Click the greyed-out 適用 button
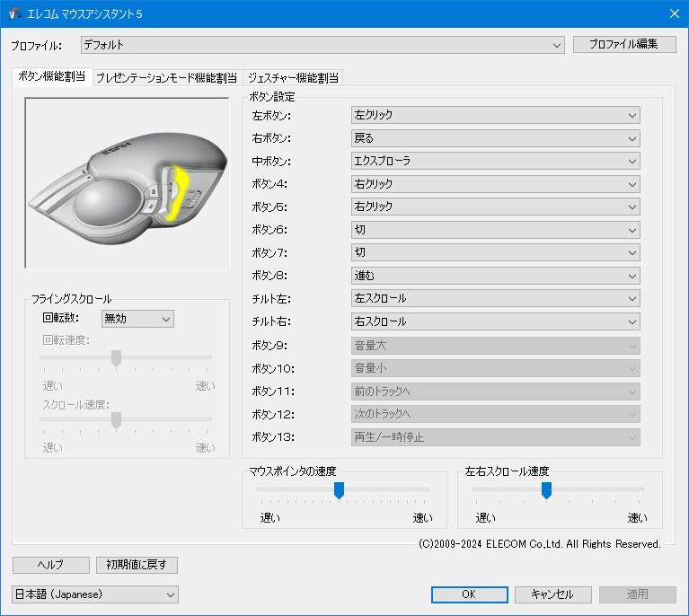Image resolution: width=689 pixels, height=616 pixels. coord(637,594)
